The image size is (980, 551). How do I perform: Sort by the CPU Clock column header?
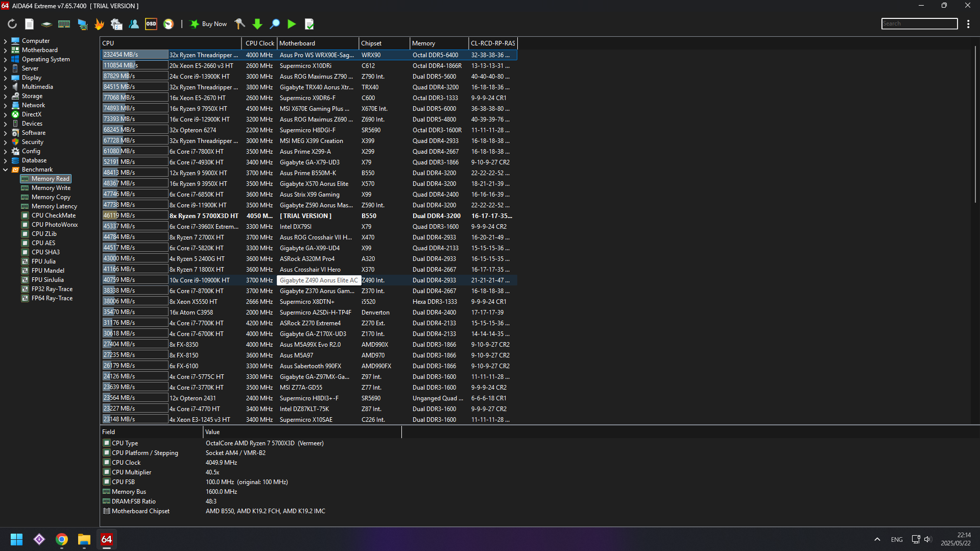coord(259,43)
